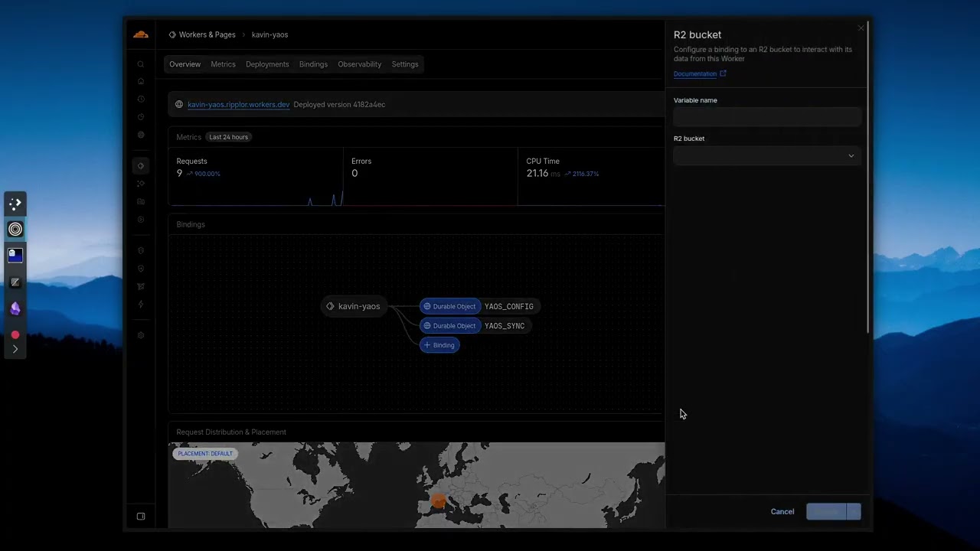980x551 pixels.
Task: Click the Last 24 hours time range pill
Action: [228, 137]
